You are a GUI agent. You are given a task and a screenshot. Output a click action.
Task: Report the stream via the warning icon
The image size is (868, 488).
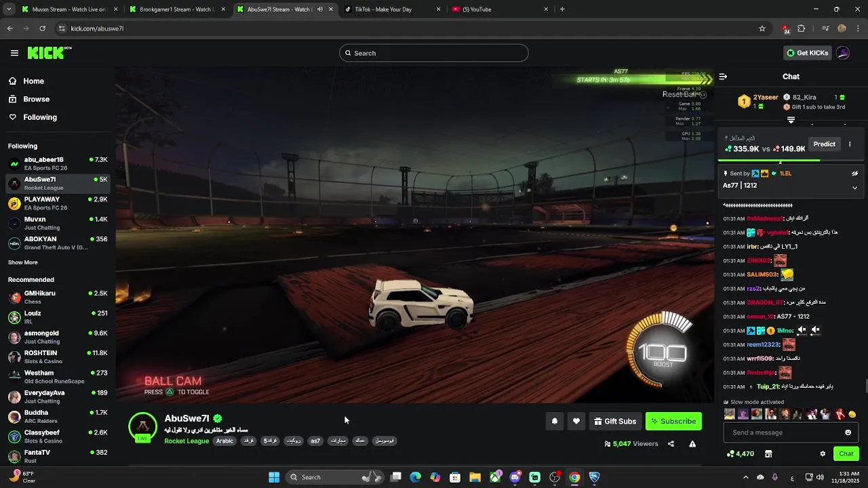pos(692,444)
